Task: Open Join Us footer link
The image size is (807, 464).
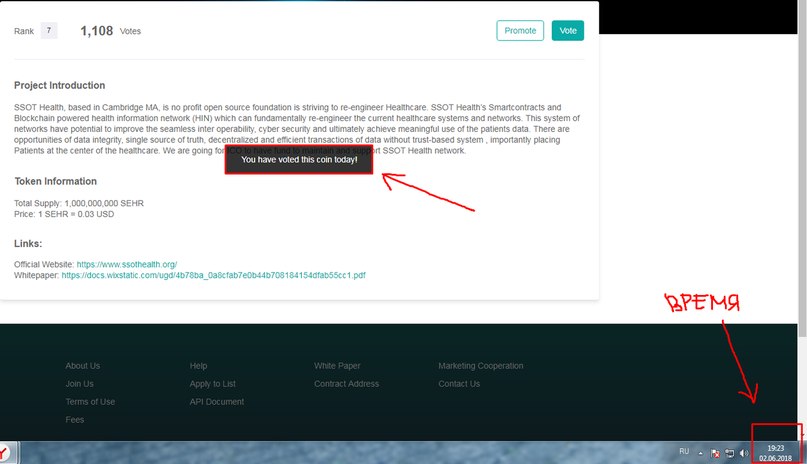Action: pos(79,384)
